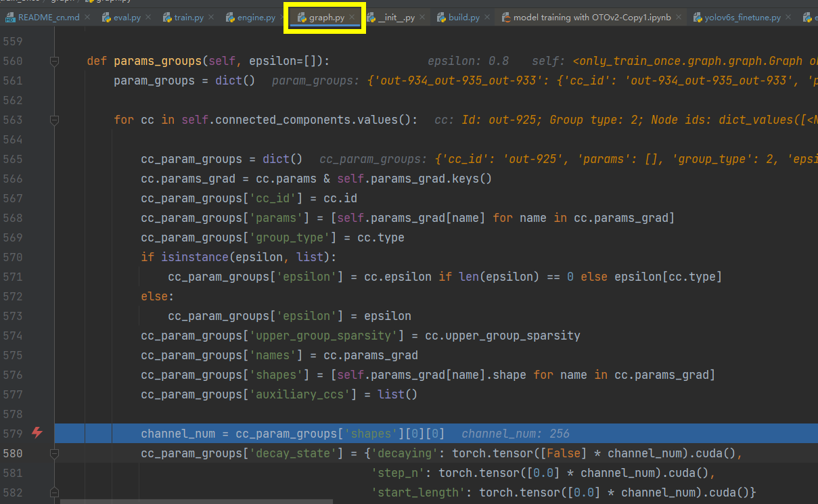Click the Python icon on the train.py tab
This screenshot has width=818, height=504.
click(167, 17)
